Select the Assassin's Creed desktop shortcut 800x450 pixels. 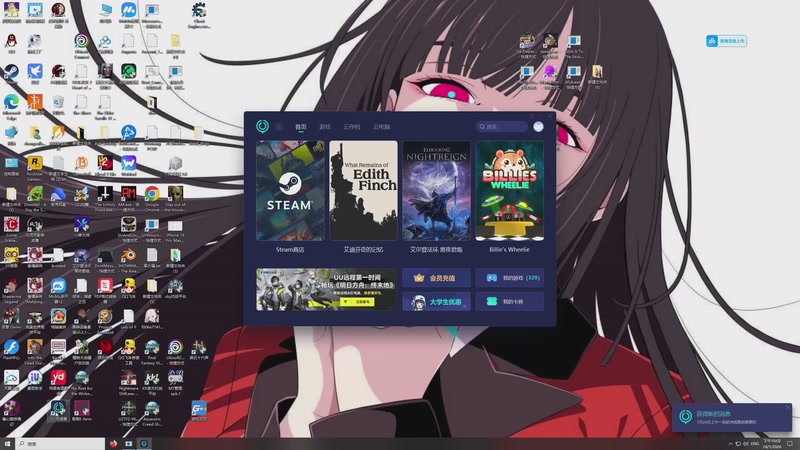click(152, 412)
